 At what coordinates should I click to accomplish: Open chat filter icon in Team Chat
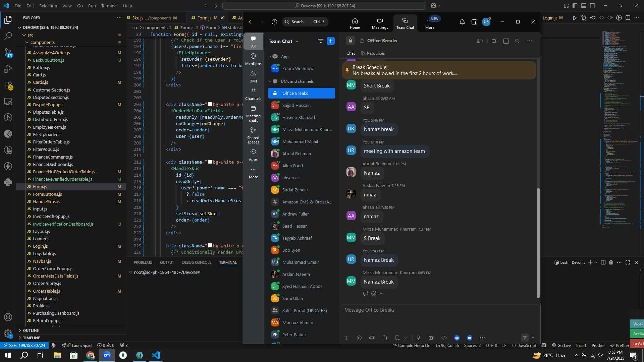point(320,41)
